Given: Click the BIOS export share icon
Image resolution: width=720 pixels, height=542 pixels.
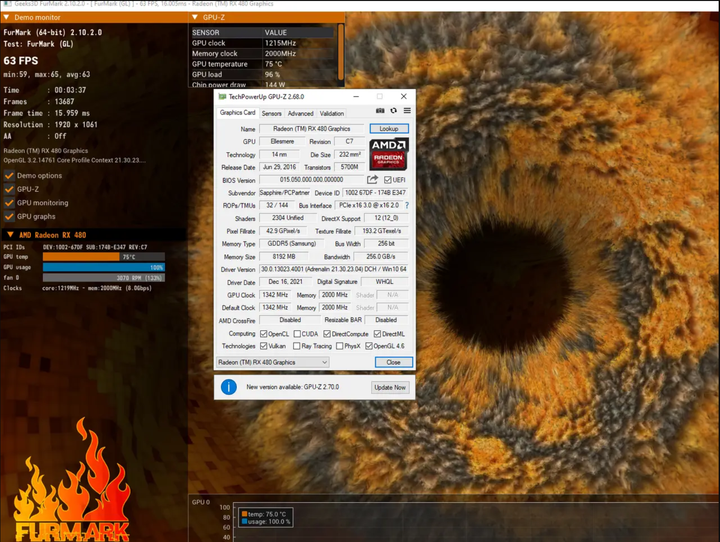Looking at the screenshot, I should pos(372,179).
